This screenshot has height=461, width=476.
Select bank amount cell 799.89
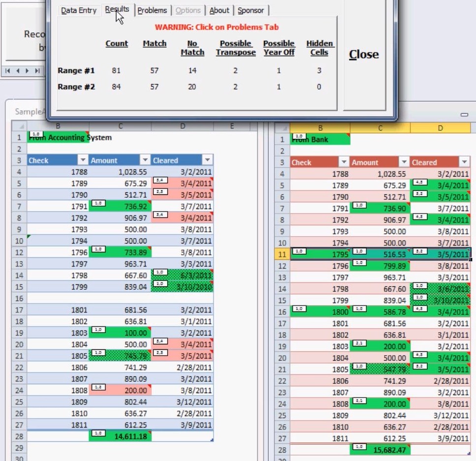380,266
